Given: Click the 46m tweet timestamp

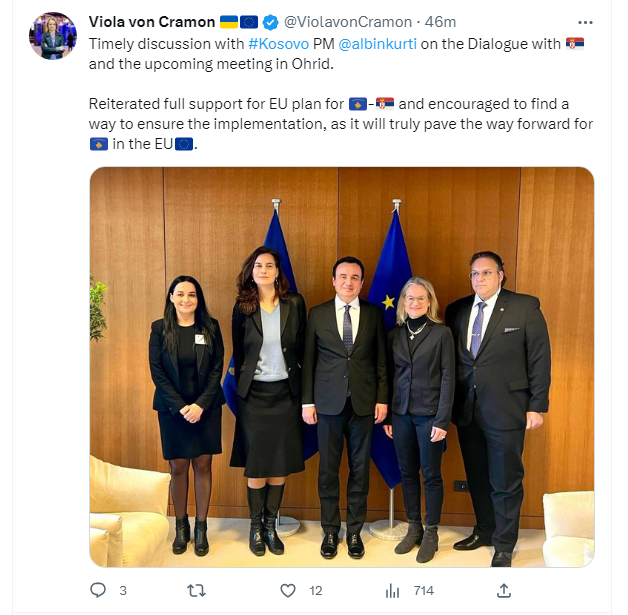Looking at the screenshot, I should (x=440, y=22).
